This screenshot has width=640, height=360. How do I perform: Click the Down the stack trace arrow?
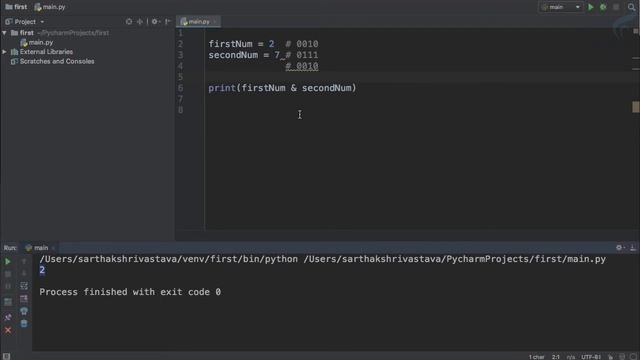click(24, 273)
